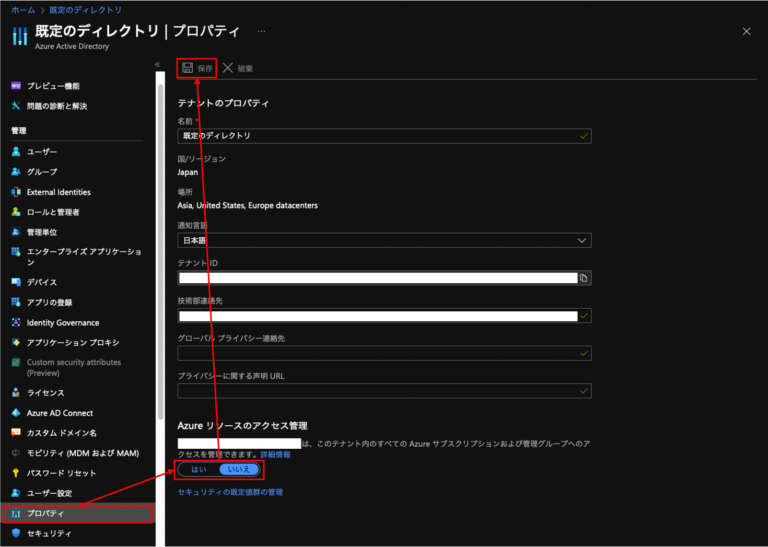The image size is (768, 547).
Task: Click the X discard icon in toolbar
Action: pyautogui.click(x=228, y=68)
